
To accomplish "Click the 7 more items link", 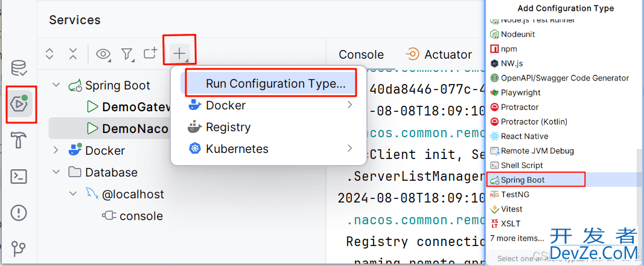I will pos(517,238).
